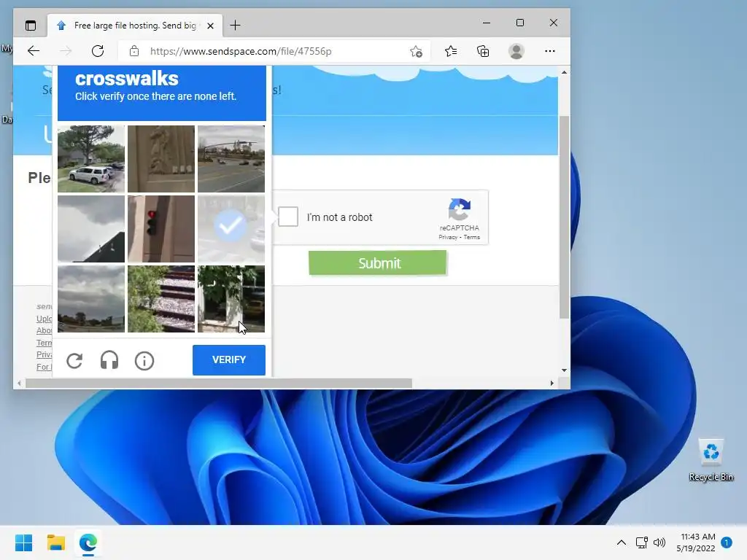Reload the sendspace page
This screenshot has height=560, width=747.
[98, 51]
